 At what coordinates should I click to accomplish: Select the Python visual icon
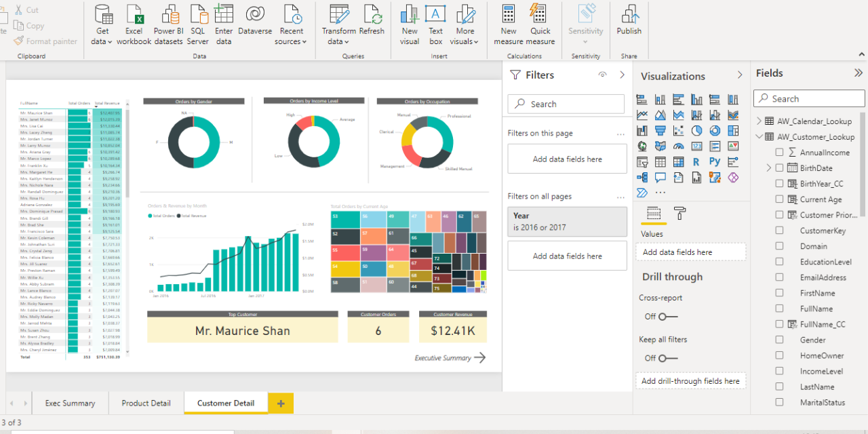pos(715,161)
